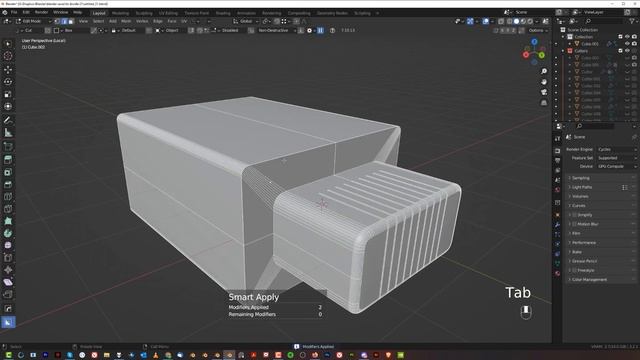Switch to the UV Editing workspace tab
Image resolution: width=640 pixels, height=360 pixels.
pos(168,13)
